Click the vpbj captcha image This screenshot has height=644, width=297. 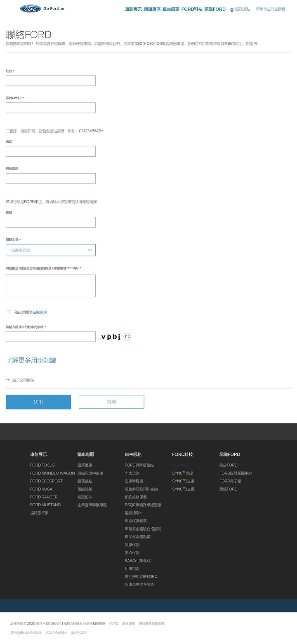(110, 337)
